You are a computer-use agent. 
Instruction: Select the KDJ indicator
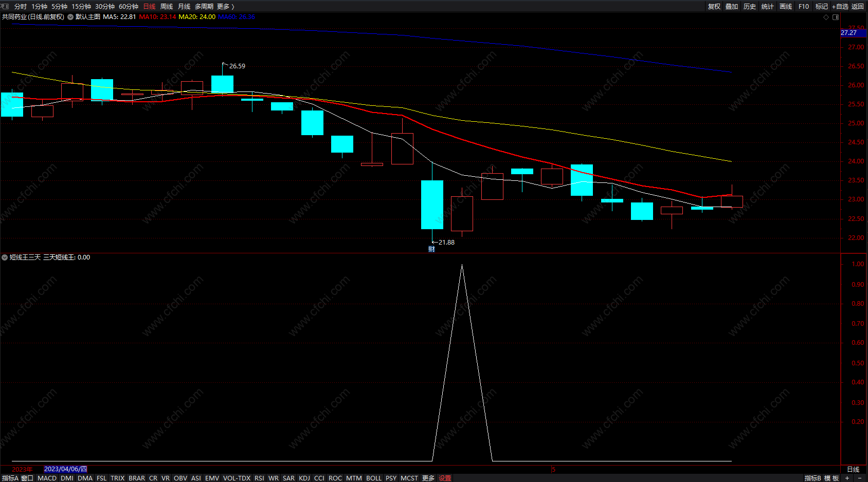[x=304, y=478]
